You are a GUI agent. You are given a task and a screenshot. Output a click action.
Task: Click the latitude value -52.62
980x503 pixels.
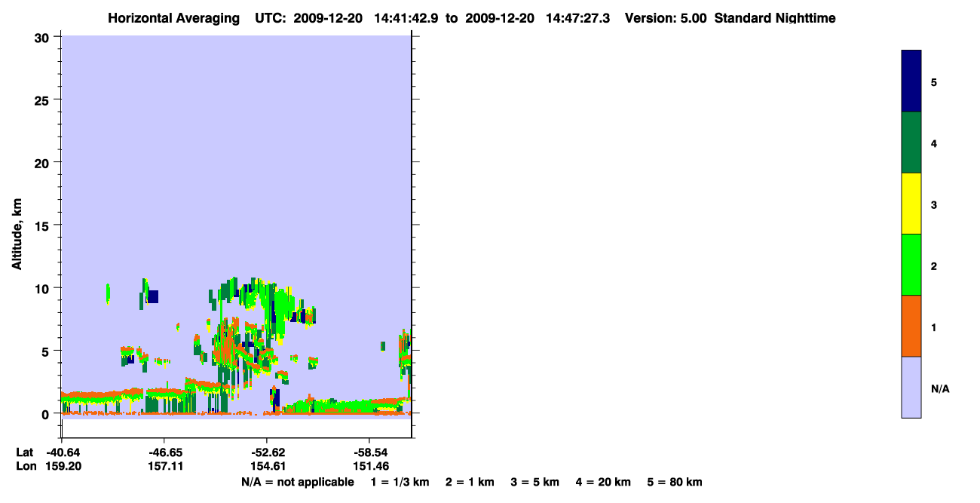[267, 452]
